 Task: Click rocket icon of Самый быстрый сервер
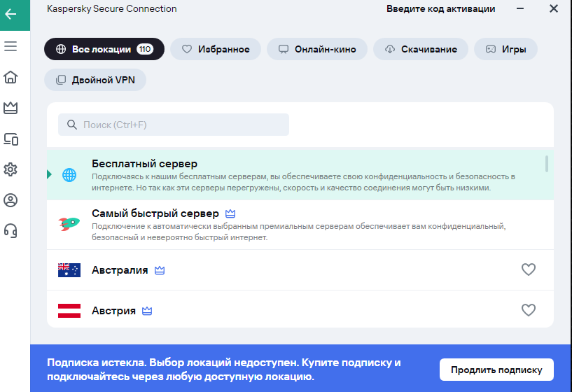point(69,223)
